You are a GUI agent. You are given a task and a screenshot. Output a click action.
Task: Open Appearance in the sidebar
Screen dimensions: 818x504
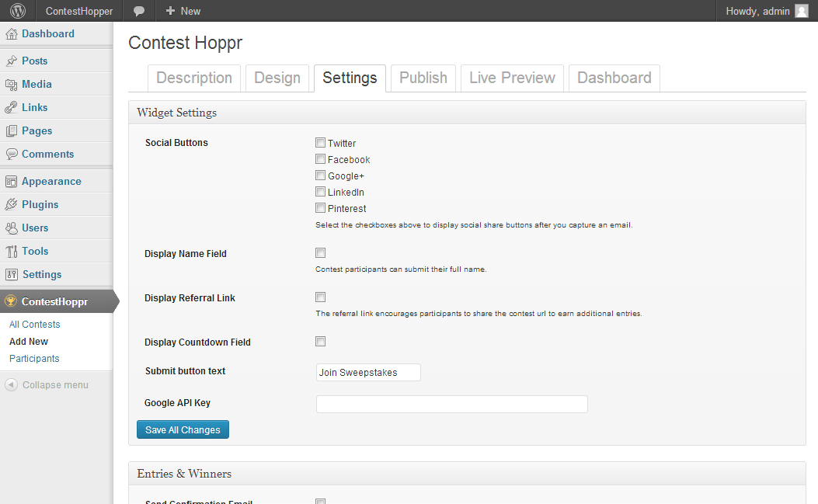coord(57,182)
